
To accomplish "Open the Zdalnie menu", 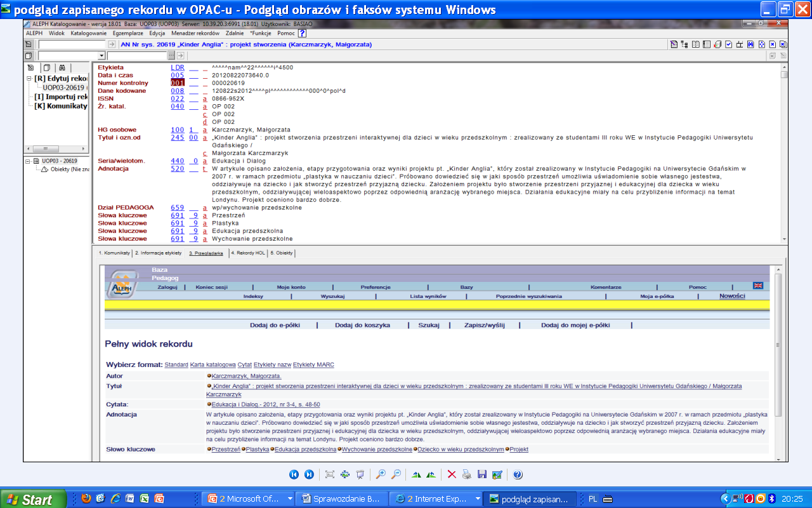I will [235, 33].
